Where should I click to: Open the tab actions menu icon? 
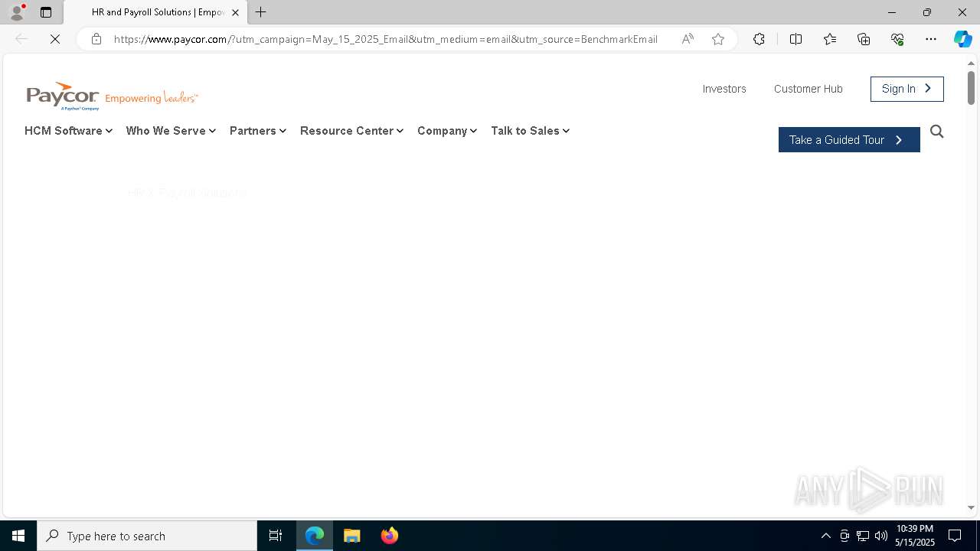click(x=46, y=12)
